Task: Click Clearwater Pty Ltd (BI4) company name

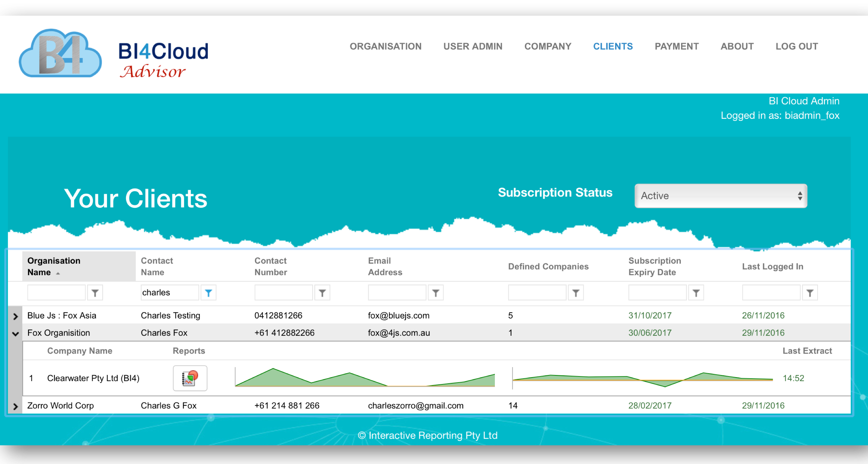Action: tap(93, 378)
